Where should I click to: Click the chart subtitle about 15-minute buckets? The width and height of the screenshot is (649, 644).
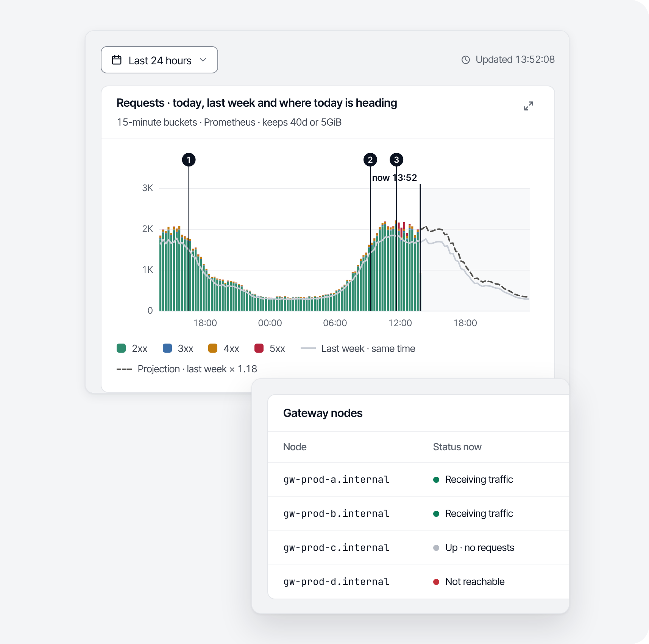pos(229,122)
